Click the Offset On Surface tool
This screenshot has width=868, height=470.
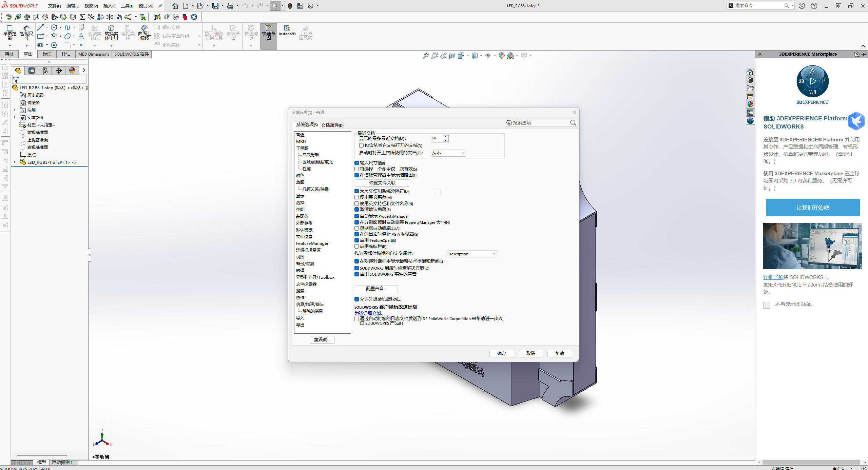tap(144, 33)
